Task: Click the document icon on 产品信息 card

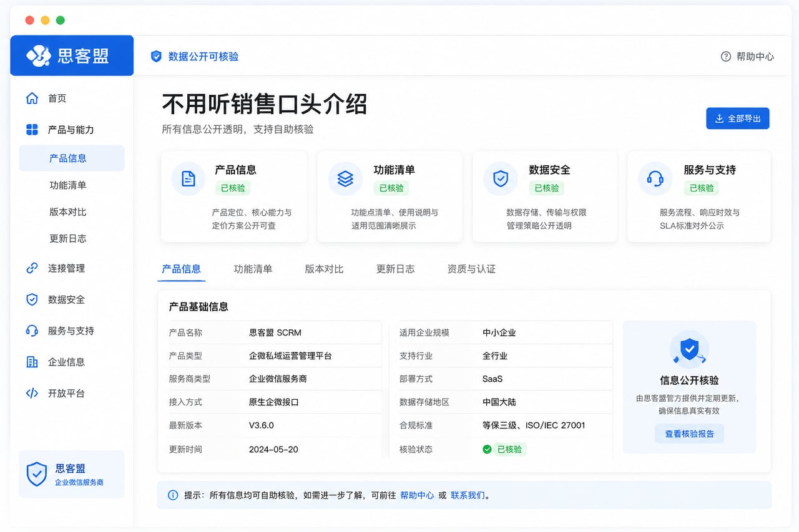Action: click(x=189, y=179)
